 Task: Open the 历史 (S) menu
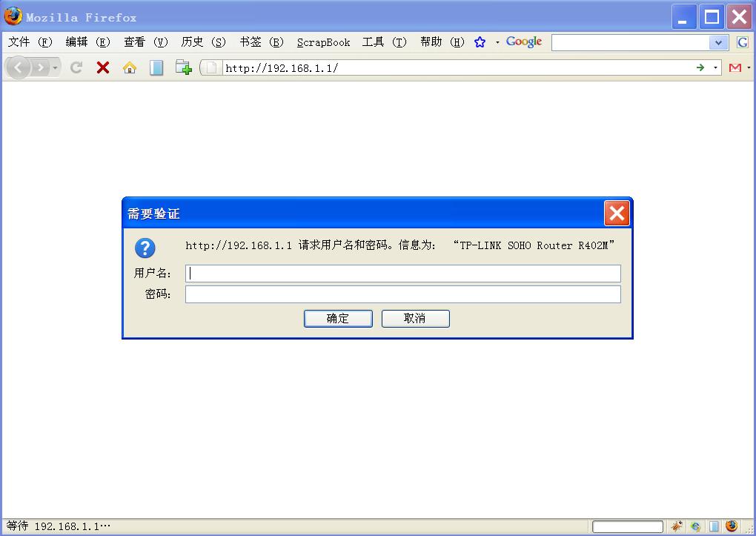(204, 42)
